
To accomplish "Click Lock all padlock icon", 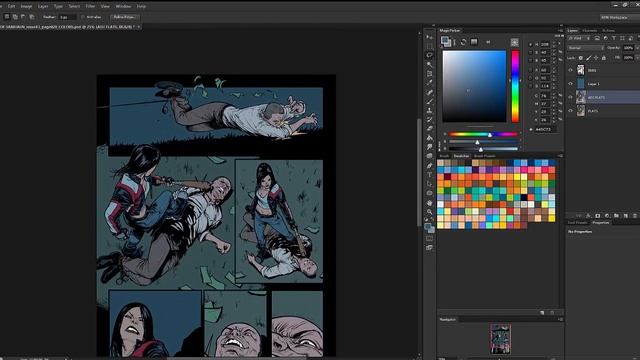I will [x=604, y=58].
